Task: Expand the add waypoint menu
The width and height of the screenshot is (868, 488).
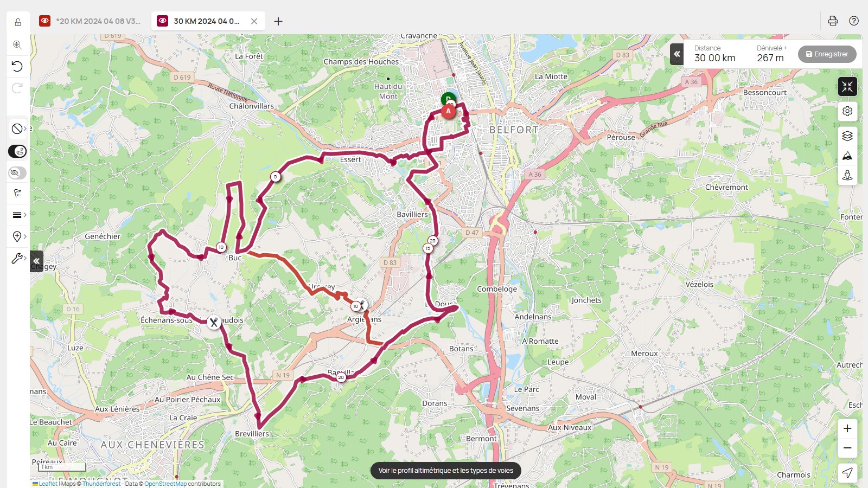Action: click(19, 236)
